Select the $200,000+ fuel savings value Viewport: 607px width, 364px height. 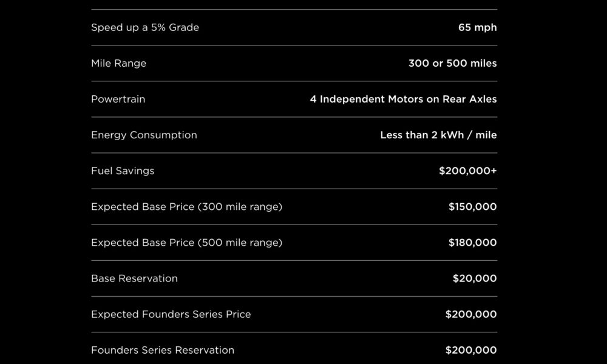pos(467,170)
